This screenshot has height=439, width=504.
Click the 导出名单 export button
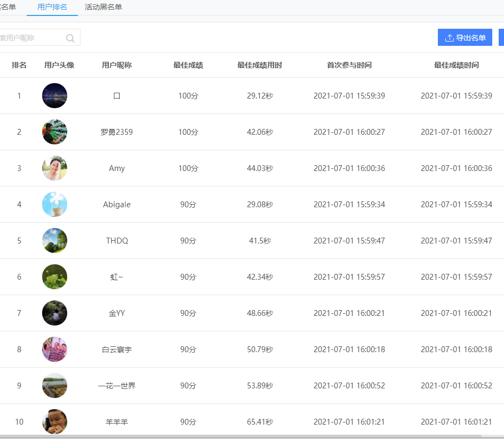point(465,38)
